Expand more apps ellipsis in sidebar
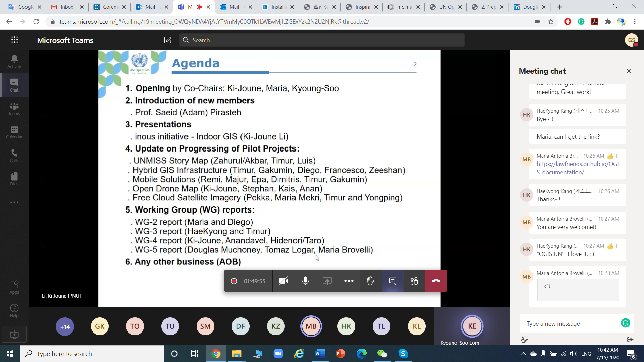 (14, 202)
